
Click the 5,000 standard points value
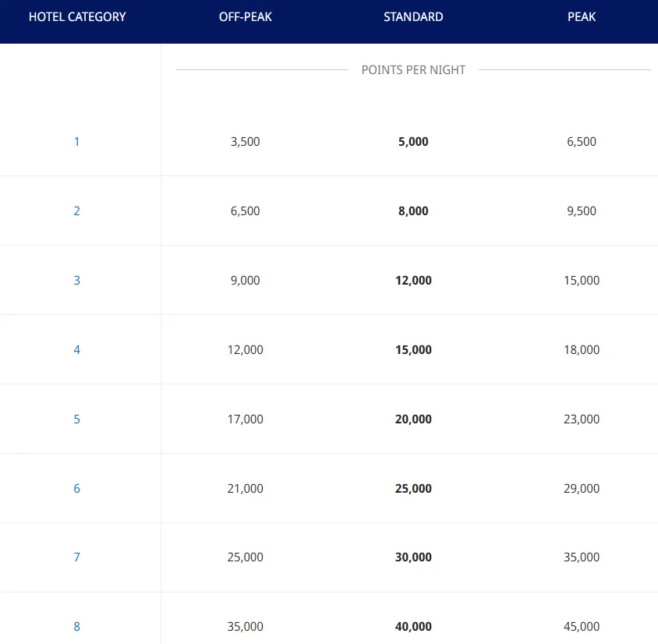pos(413,141)
